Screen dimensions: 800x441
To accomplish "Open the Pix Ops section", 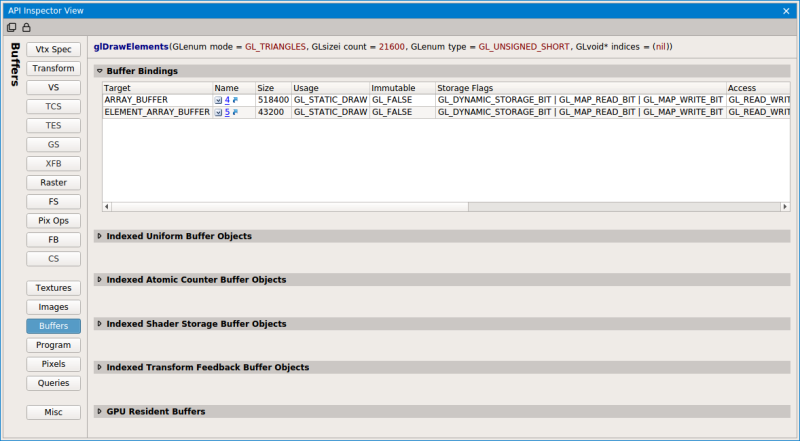I will (x=54, y=221).
